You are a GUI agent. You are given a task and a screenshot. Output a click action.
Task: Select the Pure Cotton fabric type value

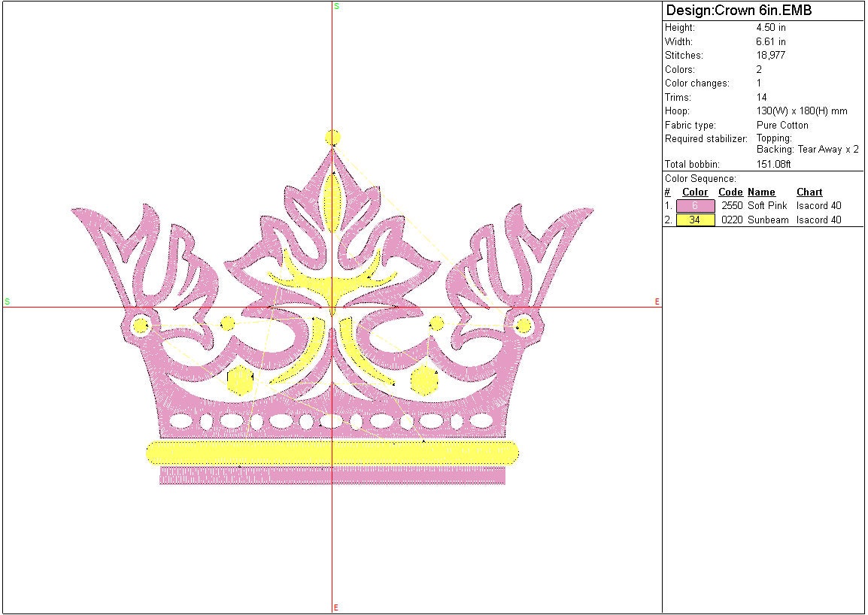[x=782, y=126]
